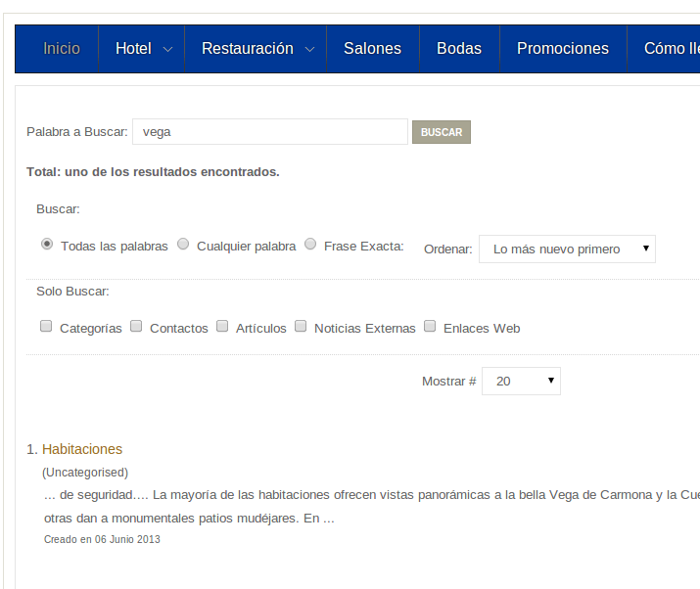The height and width of the screenshot is (589, 700).
Task: Click the Ordenar: label
Action: [447, 249]
